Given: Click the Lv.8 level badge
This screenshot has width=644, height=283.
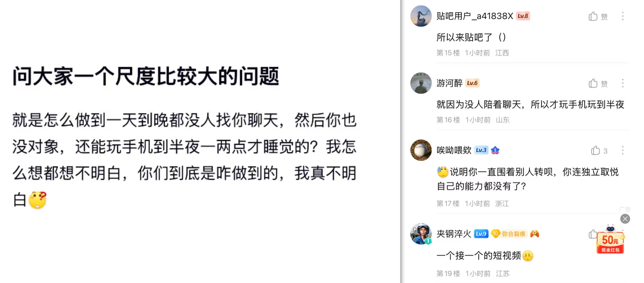Looking at the screenshot, I should [523, 16].
